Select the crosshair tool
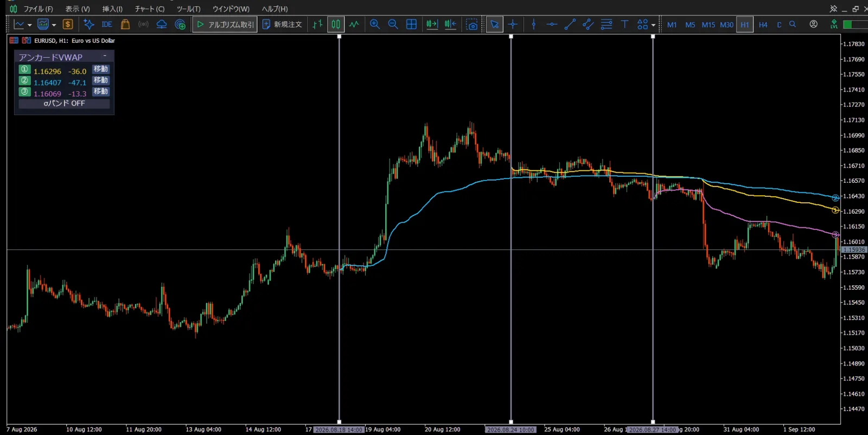 pos(513,24)
